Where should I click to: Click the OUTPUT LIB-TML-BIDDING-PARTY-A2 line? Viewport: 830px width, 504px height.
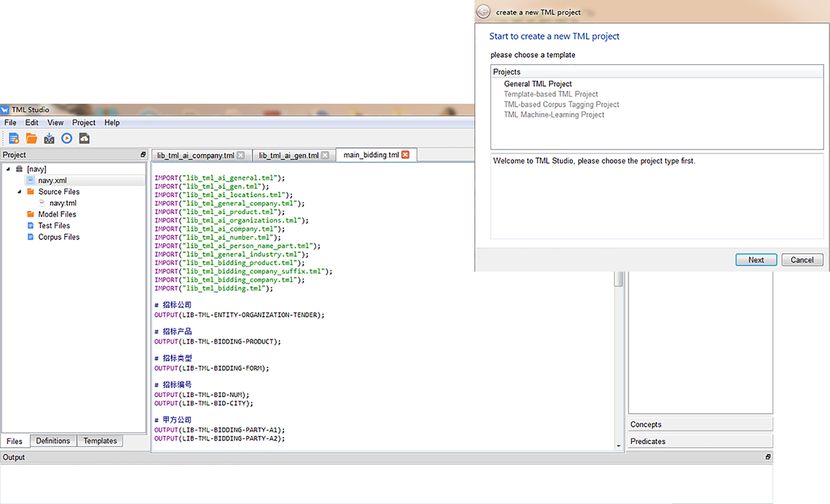(x=220, y=438)
